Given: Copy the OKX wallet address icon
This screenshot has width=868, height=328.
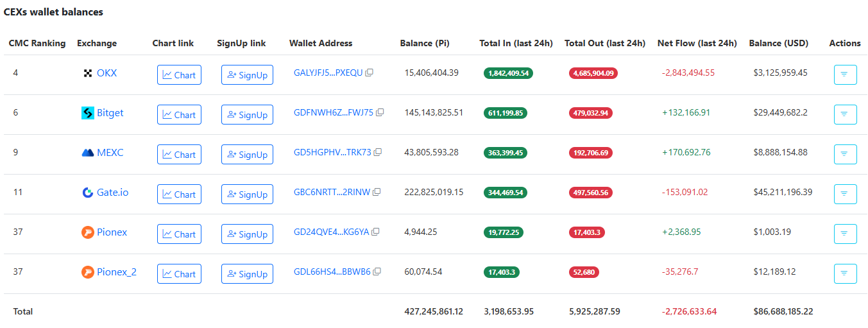Looking at the screenshot, I should pyautogui.click(x=369, y=73).
